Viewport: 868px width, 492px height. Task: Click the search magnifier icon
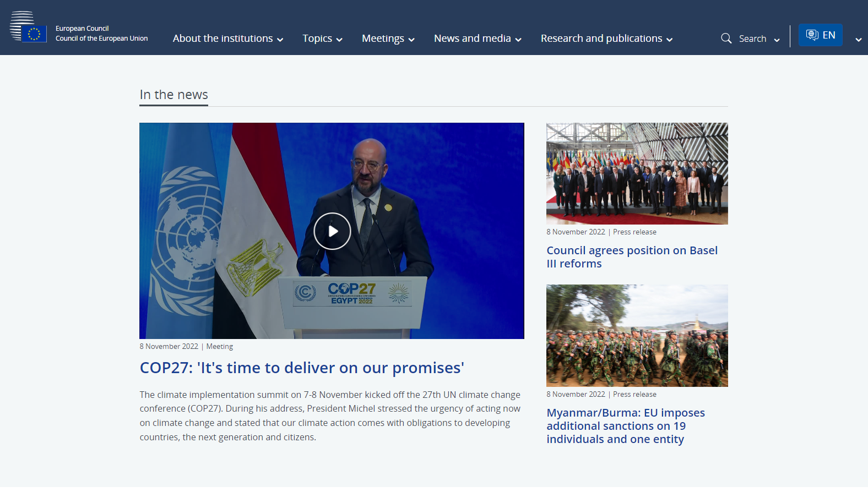point(726,39)
